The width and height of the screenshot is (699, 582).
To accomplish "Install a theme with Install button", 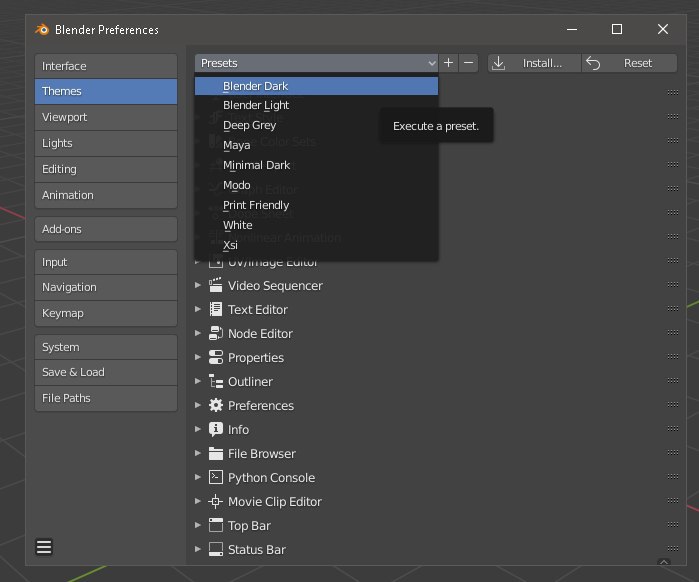I will coord(534,63).
